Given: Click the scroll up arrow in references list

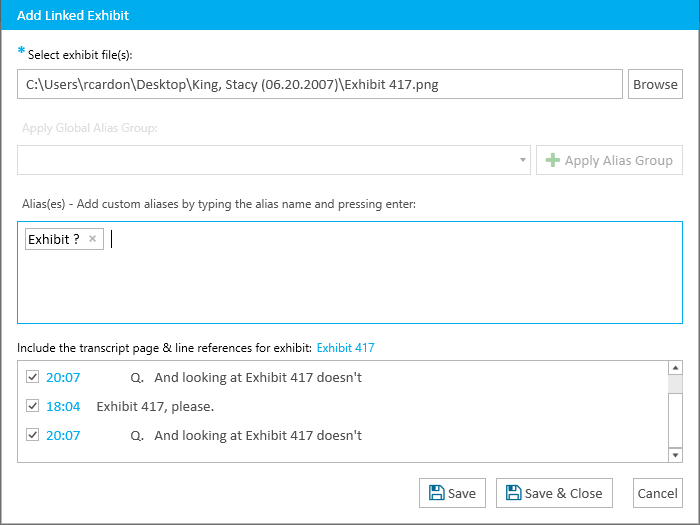Looking at the screenshot, I should pyautogui.click(x=675, y=368).
